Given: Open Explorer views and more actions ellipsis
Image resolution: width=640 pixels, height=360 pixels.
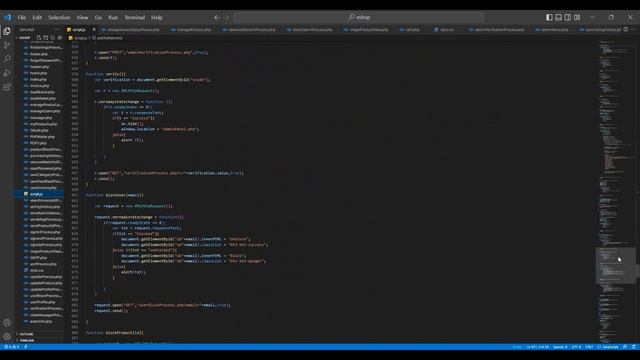Looking at the screenshot, I should point(57,30).
